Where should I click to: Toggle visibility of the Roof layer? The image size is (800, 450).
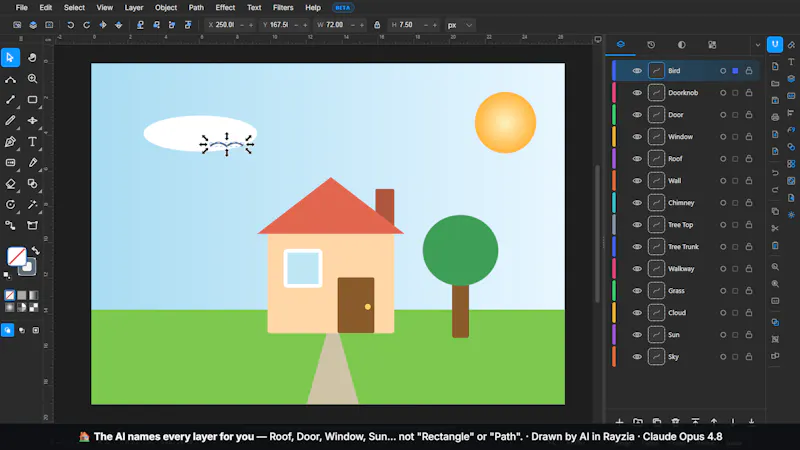[x=637, y=159]
